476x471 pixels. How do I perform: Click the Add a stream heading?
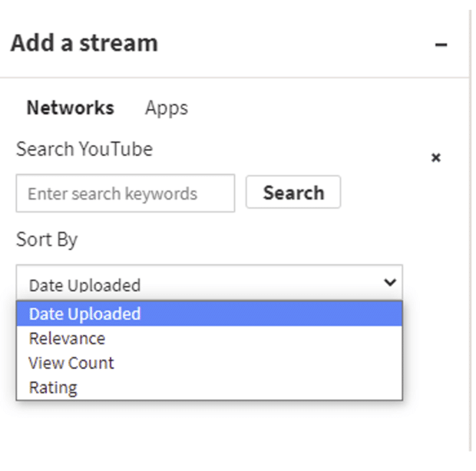coord(84,43)
